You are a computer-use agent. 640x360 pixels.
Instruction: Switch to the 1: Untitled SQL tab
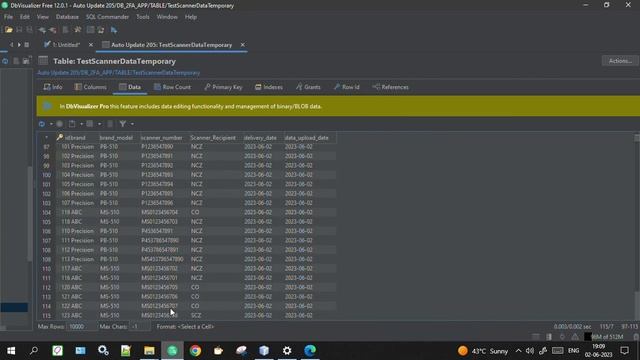pyautogui.click(x=62, y=44)
